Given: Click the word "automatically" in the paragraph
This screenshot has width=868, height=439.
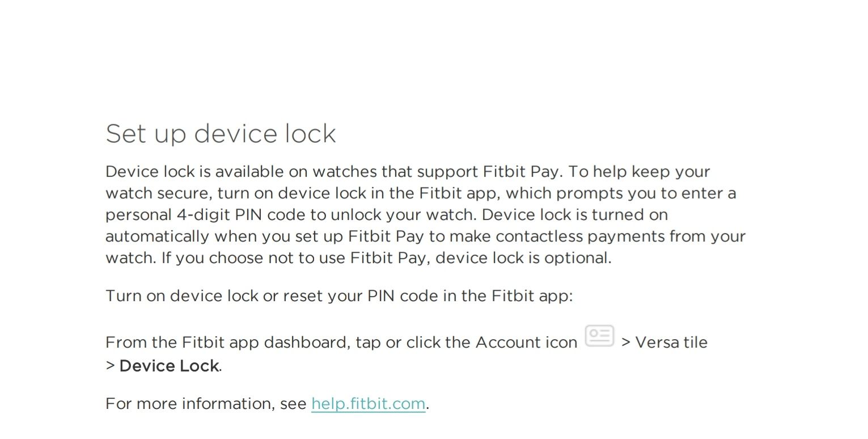Looking at the screenshot, I should coord(157,237).
